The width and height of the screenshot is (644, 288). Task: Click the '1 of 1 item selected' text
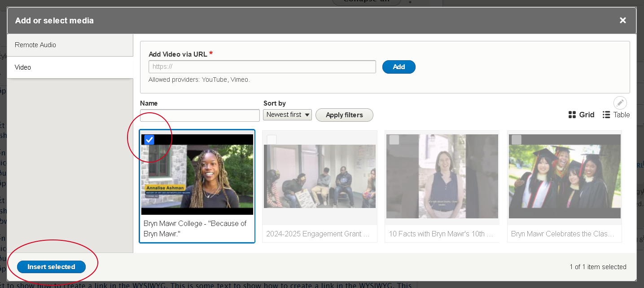coord(598,267)
